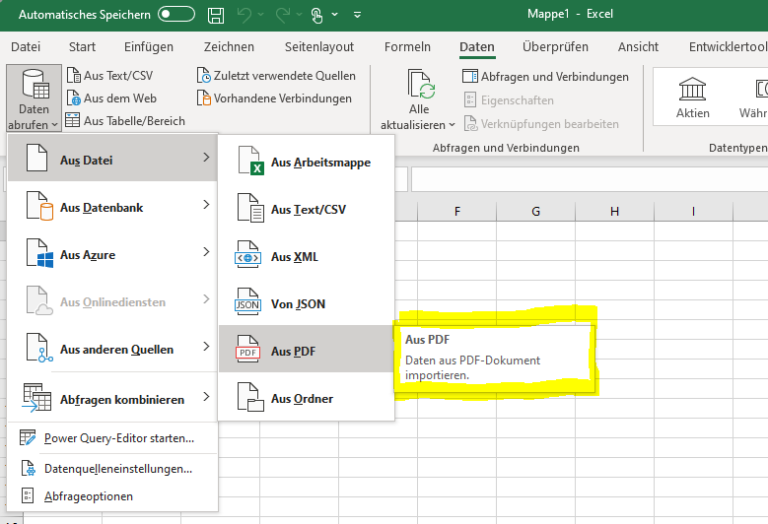Image resolution: width=768 pixels, height=524 pixels.
Task: Click Aus Tabelle/Bereich ribbon button
Action: [x=125, y=120]
